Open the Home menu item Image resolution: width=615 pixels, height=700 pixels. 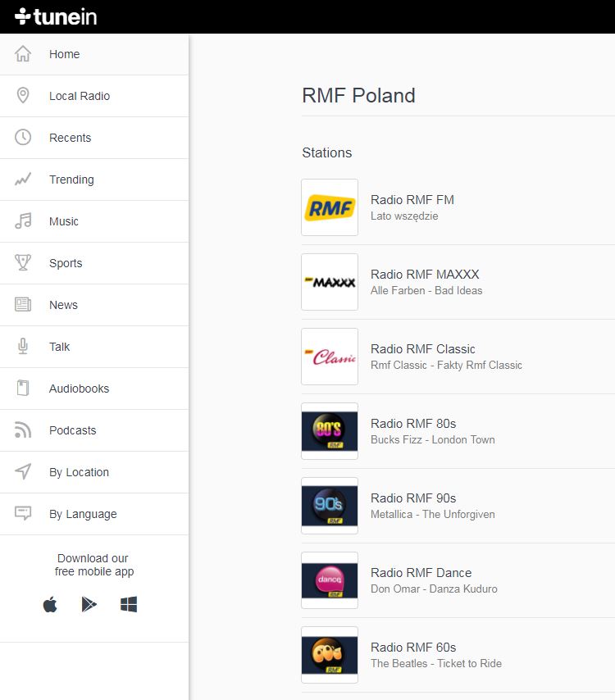click(x=64, y=54)
